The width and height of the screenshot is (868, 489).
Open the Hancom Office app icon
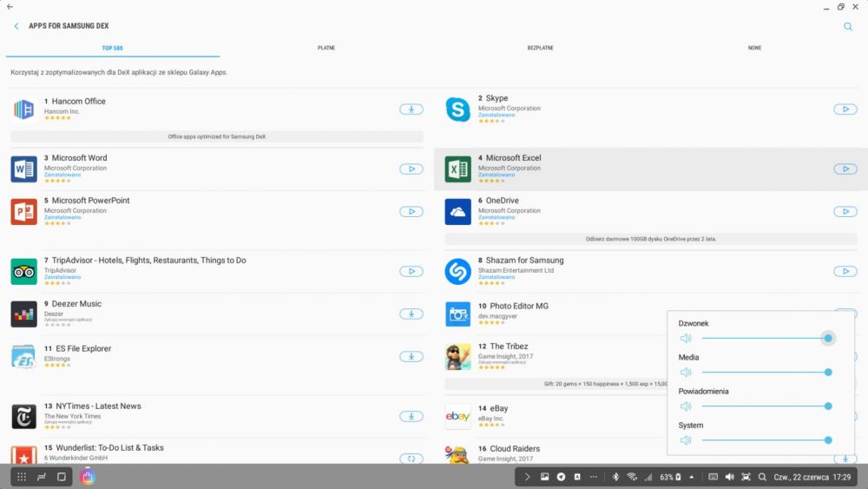coord(23,109)
